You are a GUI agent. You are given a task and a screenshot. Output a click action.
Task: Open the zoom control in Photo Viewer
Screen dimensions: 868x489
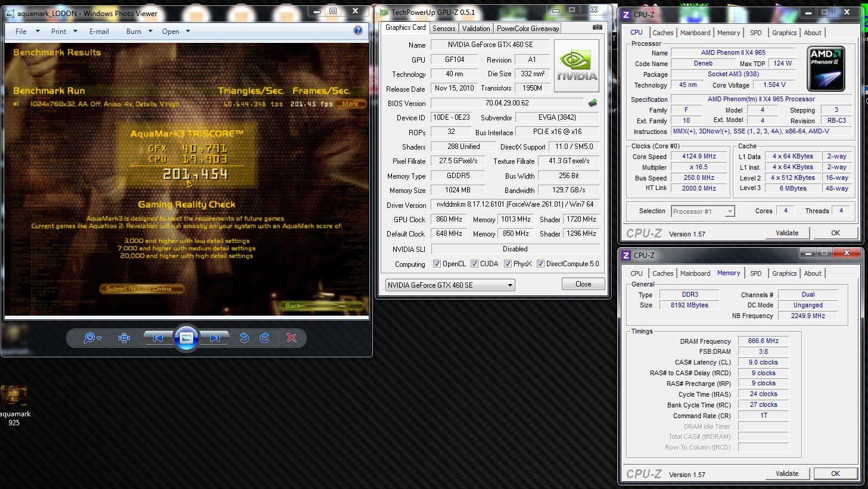pos(92,338)
